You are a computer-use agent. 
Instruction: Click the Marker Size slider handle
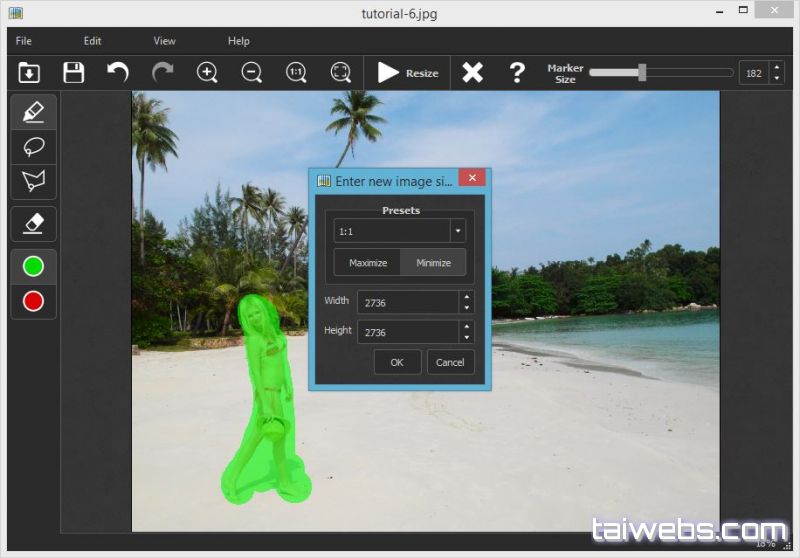pyautogui.click(x=642, y=72)
